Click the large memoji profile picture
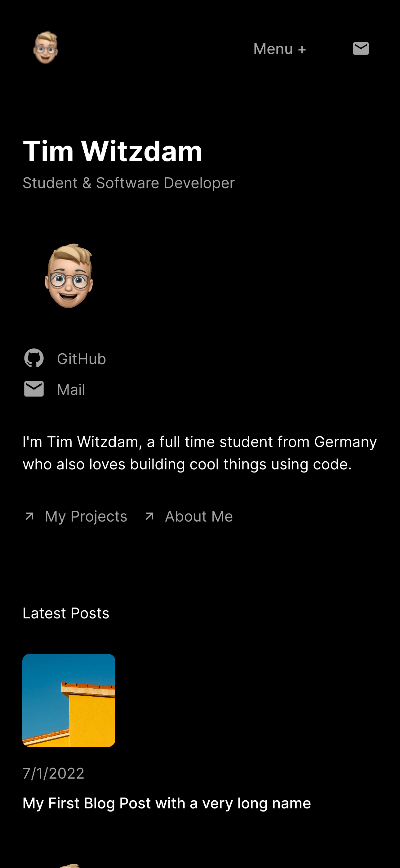The width and height of the screenshot is (400, 868). 69,276
